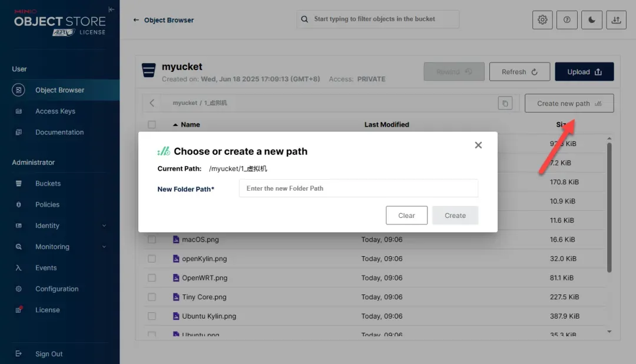Click the macOS.png file icon
This screenshot has height=364, width=636.
(175, 240)
